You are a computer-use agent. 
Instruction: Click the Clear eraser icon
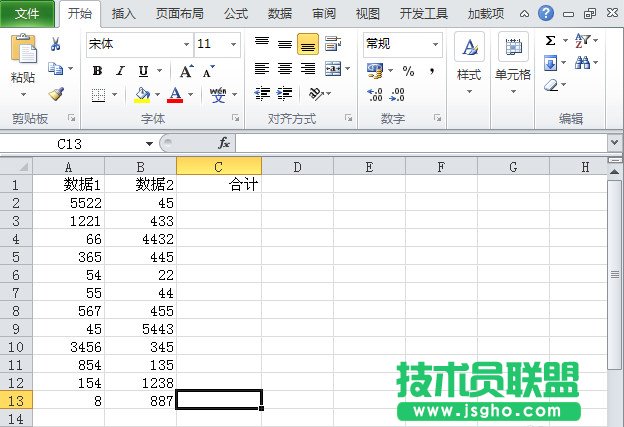click(551, 85)
